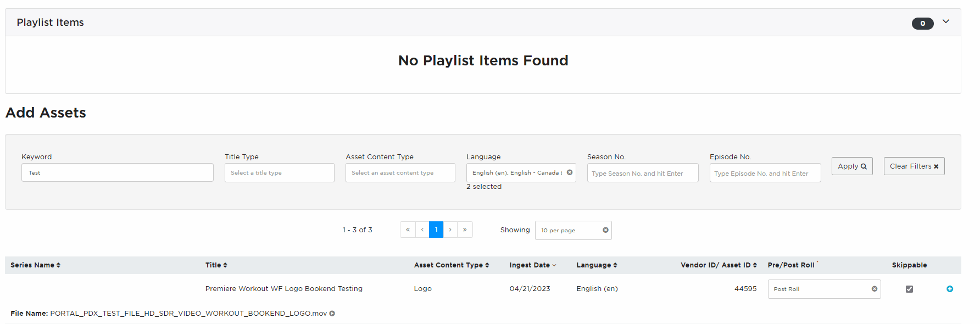Screen dimensions: 980x324
Task: Go to the first results page
Action: coord(408,230)
